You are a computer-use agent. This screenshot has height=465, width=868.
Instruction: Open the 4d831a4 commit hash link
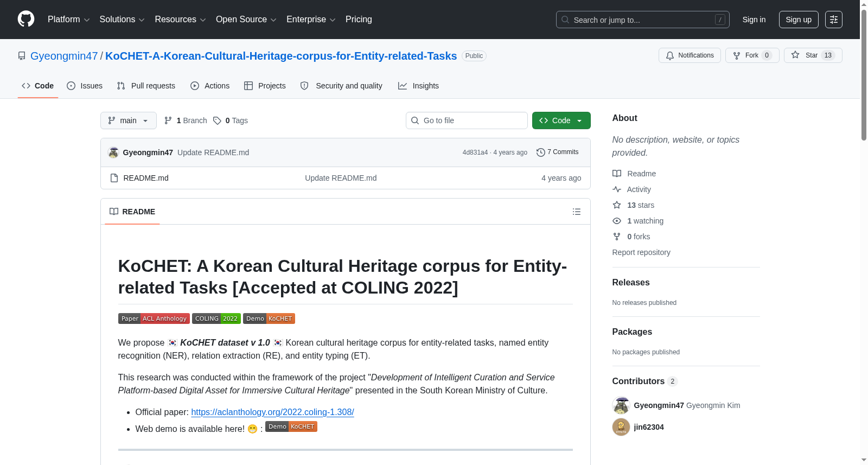475,152
